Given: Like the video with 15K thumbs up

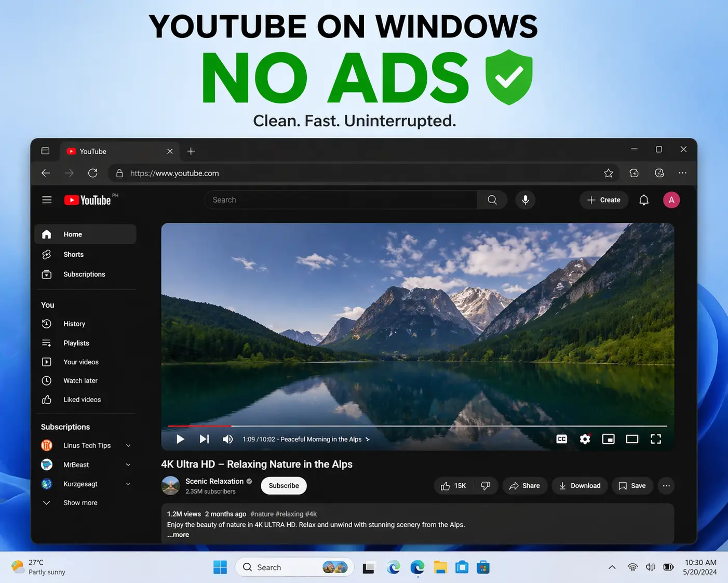Looking at the screenshot, I should pyautogui.click(x=453, y=486).
